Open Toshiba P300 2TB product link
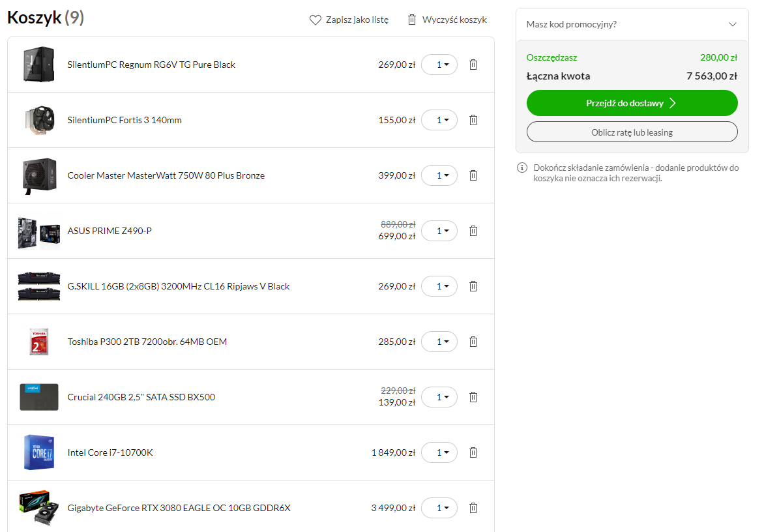Screen dimensions: 764x532 pyautogui.click(x=147, y=342)
